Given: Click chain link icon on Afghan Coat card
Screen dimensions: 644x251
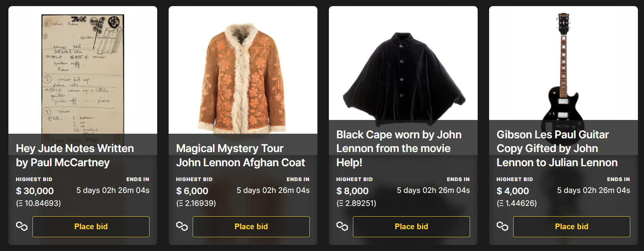Looking at the screenshot, I should 182,226.
